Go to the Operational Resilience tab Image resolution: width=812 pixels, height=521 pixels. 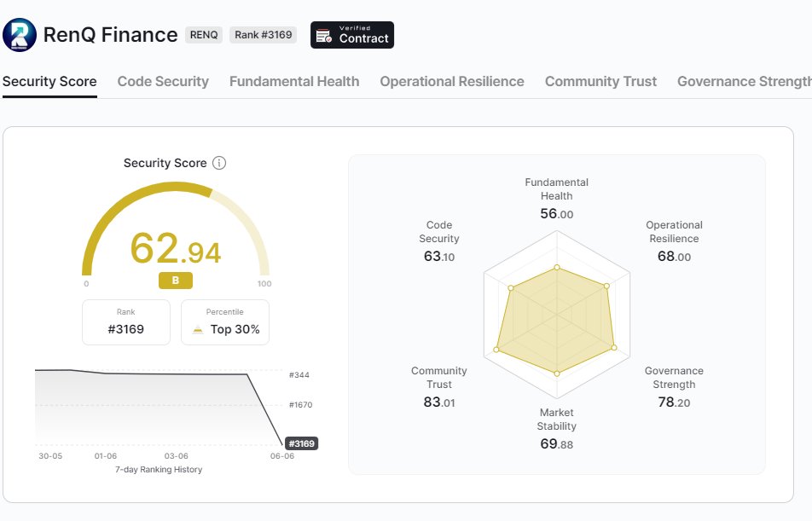(452, 81)
